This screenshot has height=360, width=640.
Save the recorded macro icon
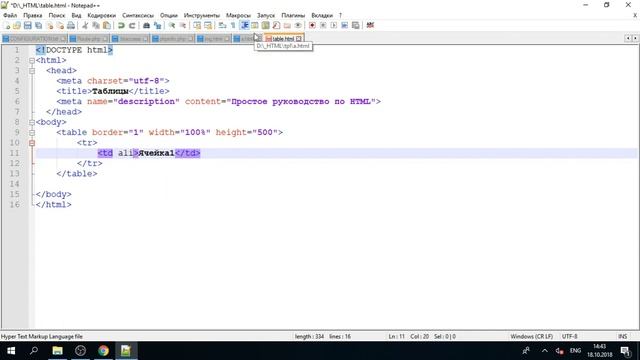click(x=356, y=25)
